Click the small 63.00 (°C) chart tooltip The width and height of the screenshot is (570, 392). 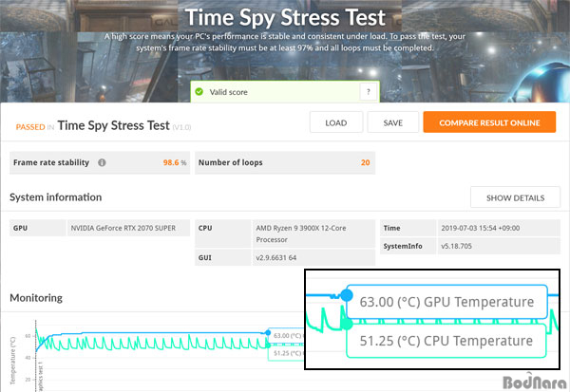(287, 335)
